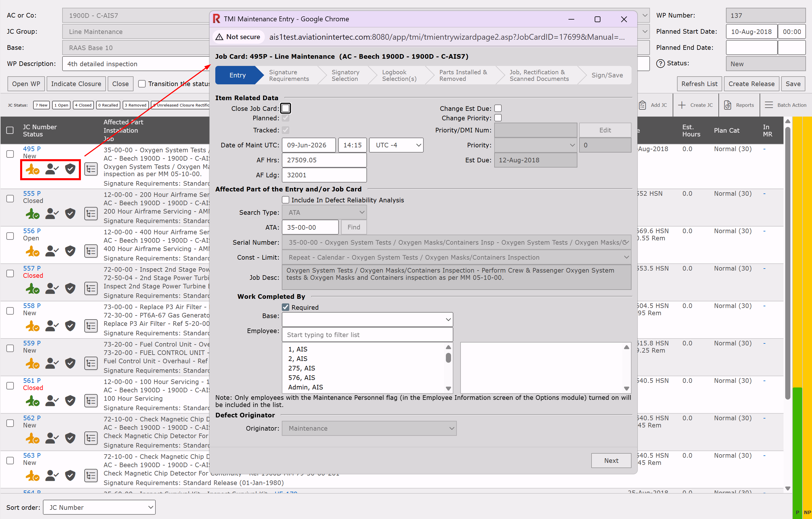
Task: Click the person-check icon for JC 557 P
Action: [x=52, y=288]
